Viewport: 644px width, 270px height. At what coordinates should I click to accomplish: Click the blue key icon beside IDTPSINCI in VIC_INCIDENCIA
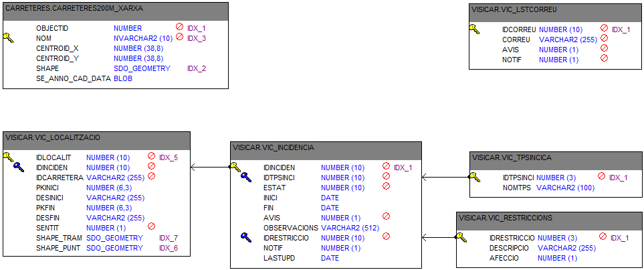coord(246,178)
